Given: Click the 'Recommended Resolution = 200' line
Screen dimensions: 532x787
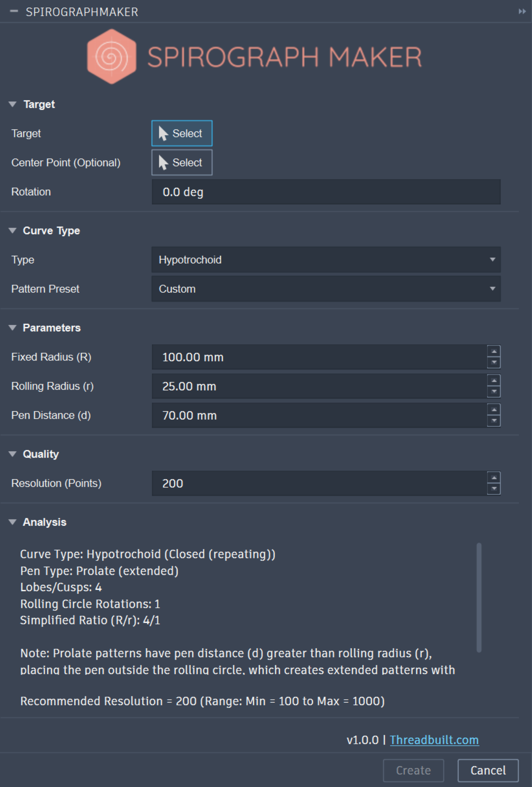Looking at the screenshot, I should tap(202, 701).
